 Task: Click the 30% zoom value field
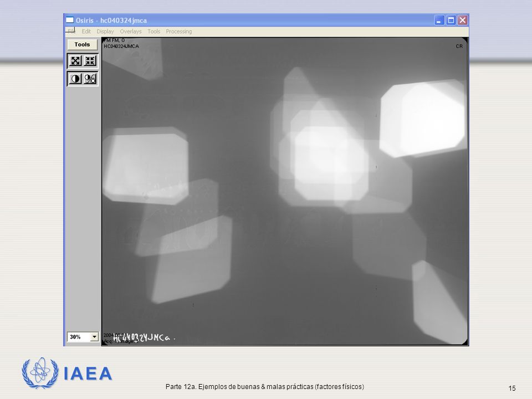click(79, 337)
